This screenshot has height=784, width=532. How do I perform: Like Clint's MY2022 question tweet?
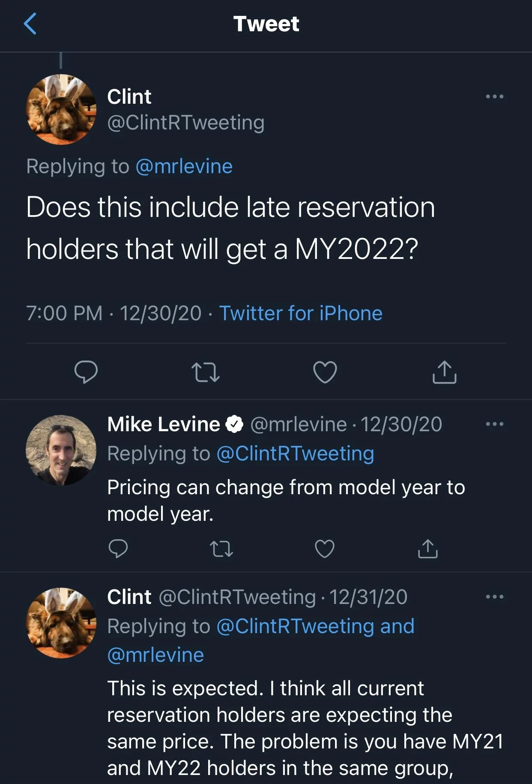325,372
